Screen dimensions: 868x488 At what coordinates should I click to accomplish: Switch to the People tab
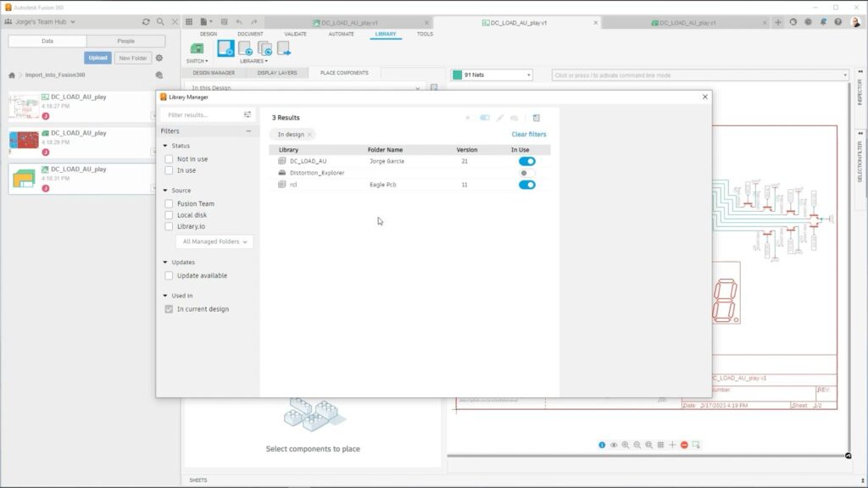point(125,41)
